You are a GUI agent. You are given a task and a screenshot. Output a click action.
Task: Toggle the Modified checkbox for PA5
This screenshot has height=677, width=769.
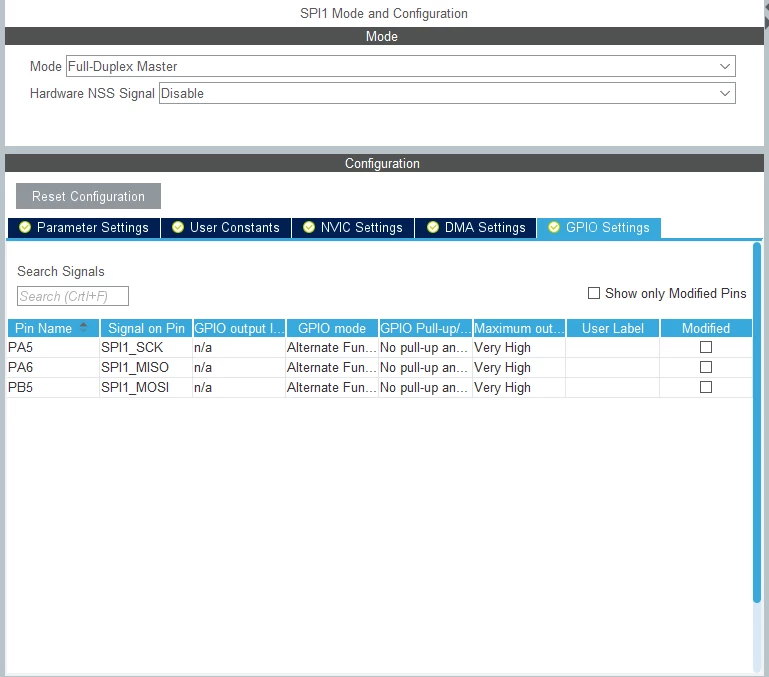click(706, 347)
